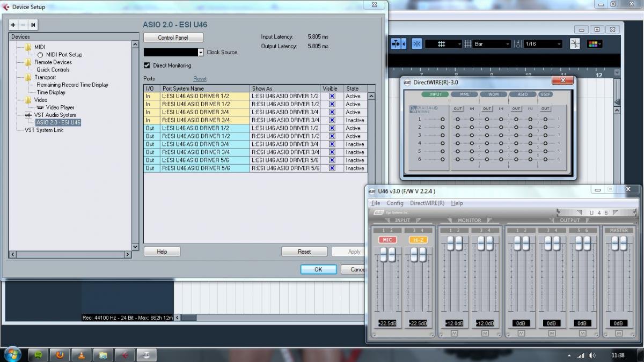Image resolution: width=644 pixels, height=362 pixels.
Task: Uncheck the Direct Monitoring checkbox
Action: pos(147,65)
